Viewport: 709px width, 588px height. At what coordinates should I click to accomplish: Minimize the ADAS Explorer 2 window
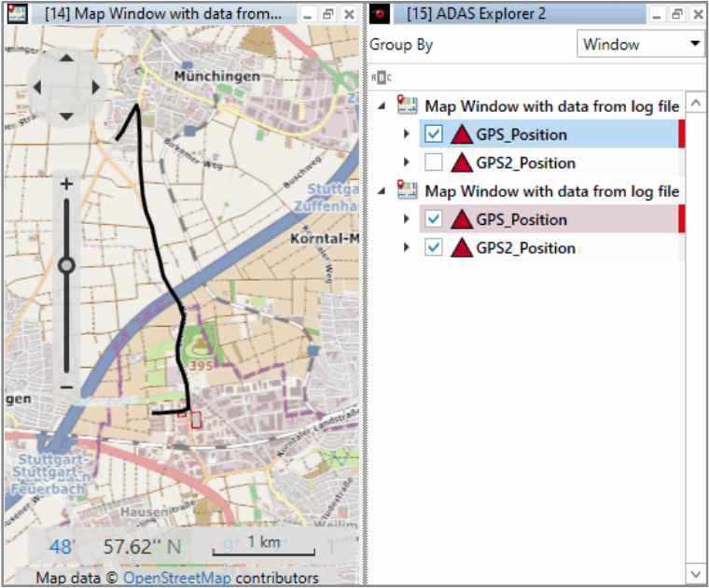(657, 15)
